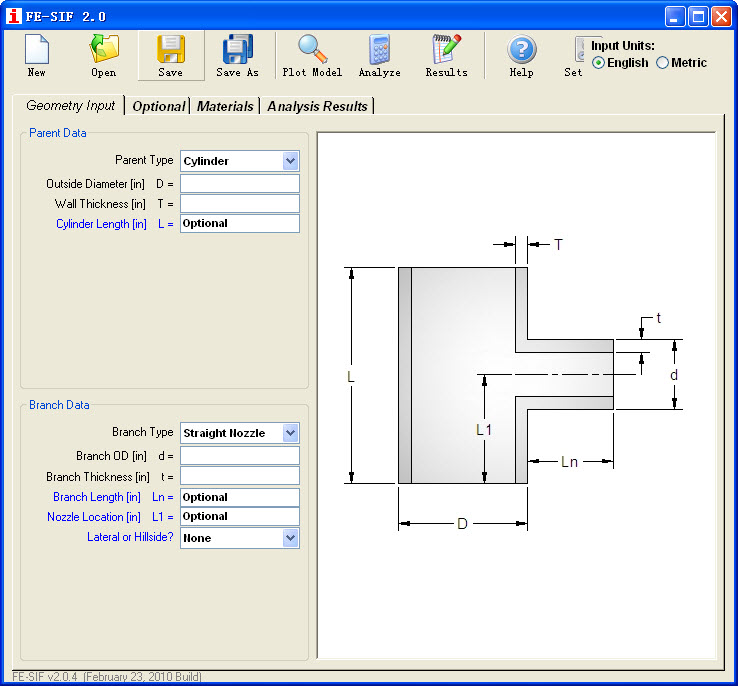Screen dimensions: 738x686
Task: Click the Parent Data group label
Action: pos(57,133)
